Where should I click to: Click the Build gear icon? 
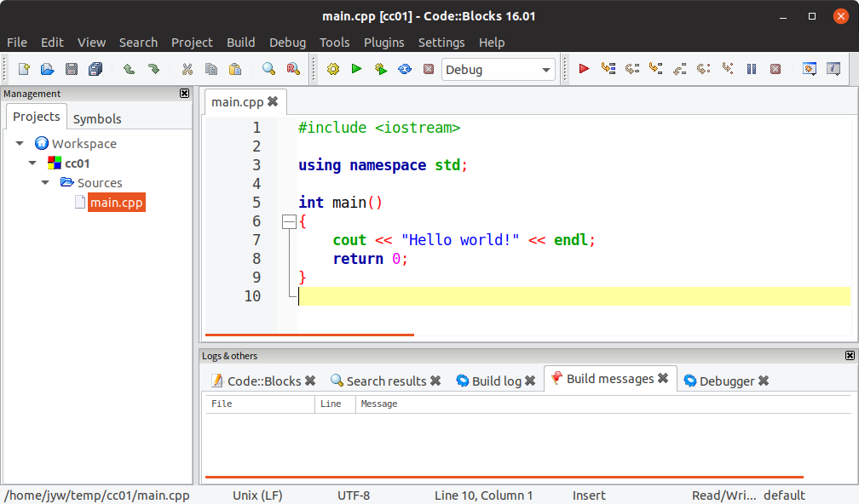(333, 70)
